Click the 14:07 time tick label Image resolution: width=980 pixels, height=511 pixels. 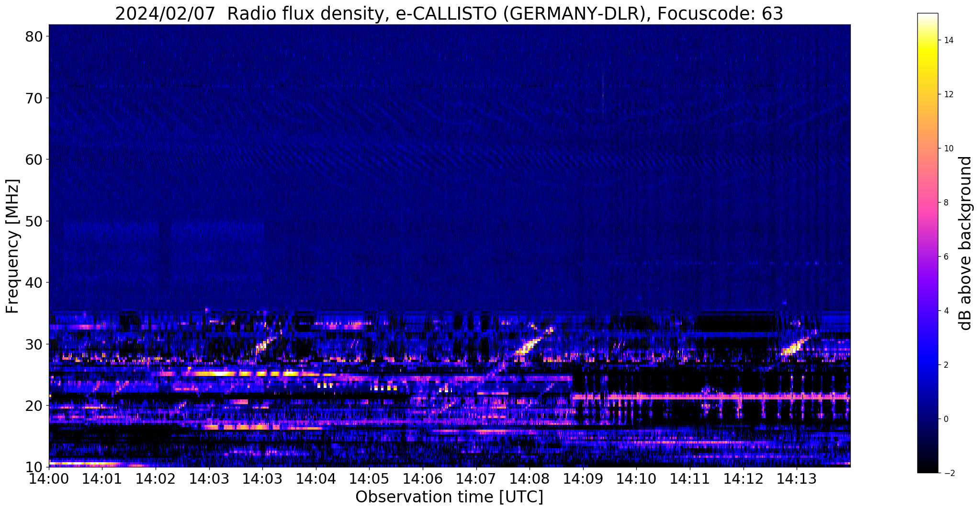476,479
